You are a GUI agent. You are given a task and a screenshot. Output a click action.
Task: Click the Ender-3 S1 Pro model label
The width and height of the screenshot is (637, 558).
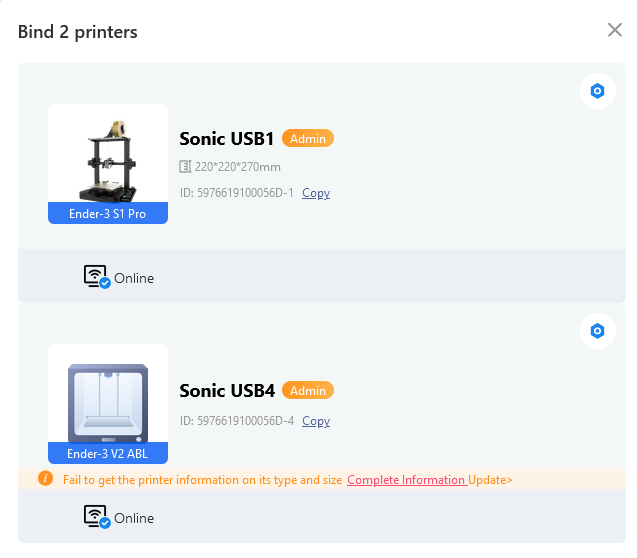click(x=108, y=214)
